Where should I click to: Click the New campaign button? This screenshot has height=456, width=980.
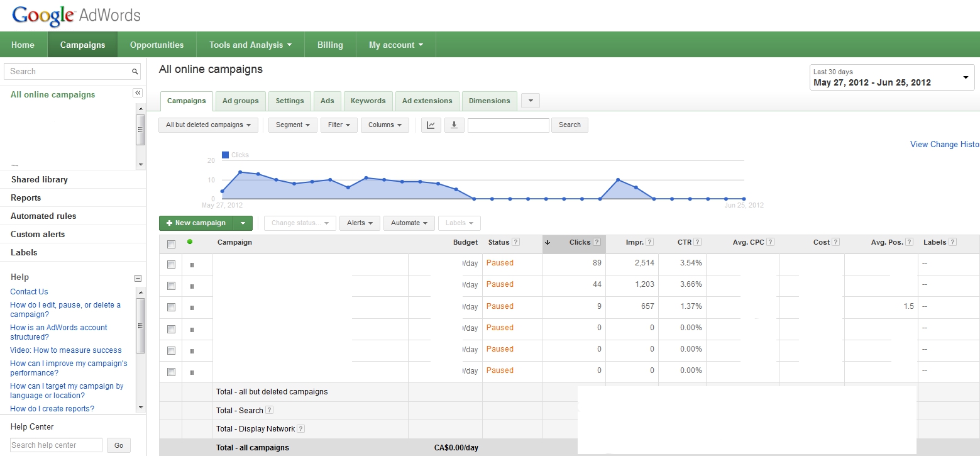click(196, 223)
